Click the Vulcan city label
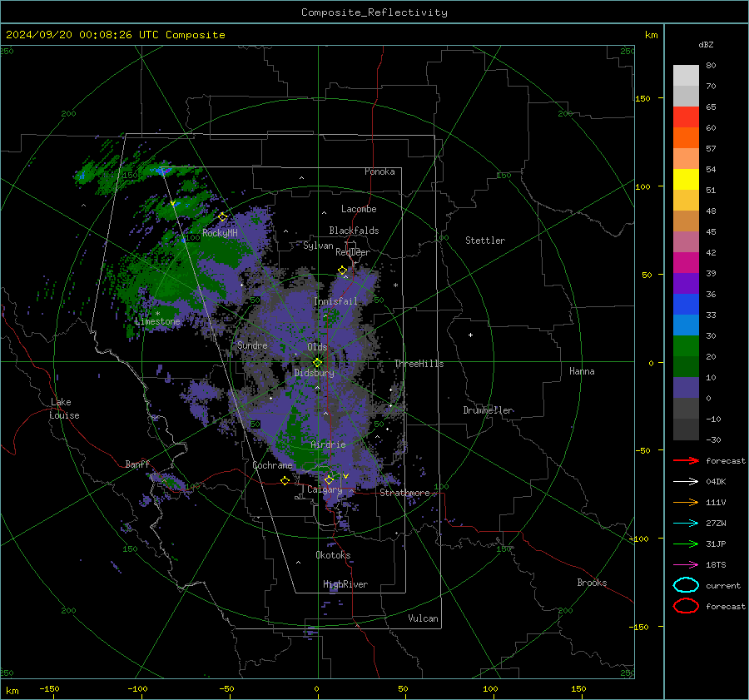 [423, 618]
